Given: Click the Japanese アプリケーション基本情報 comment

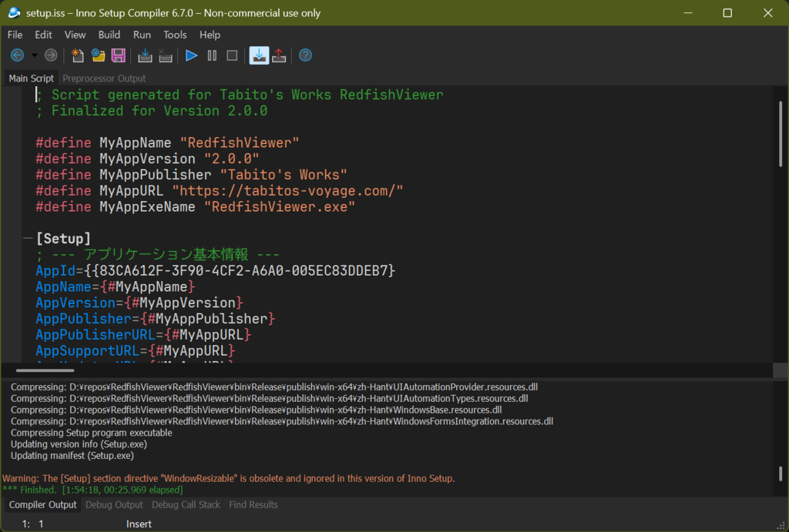Looking at the screenshot, I should [157, 254].
